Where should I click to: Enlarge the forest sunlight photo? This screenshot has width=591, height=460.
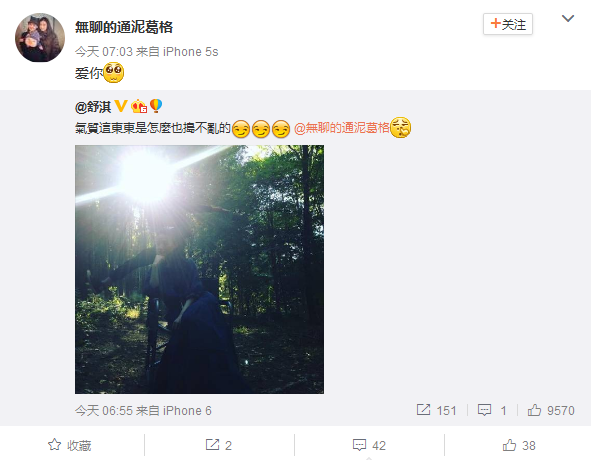(199, 270)
